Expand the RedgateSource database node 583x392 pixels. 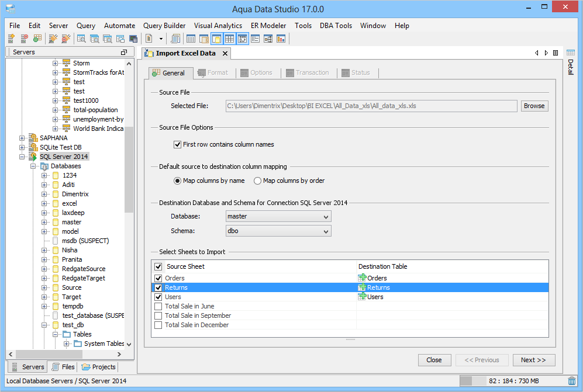44,269
